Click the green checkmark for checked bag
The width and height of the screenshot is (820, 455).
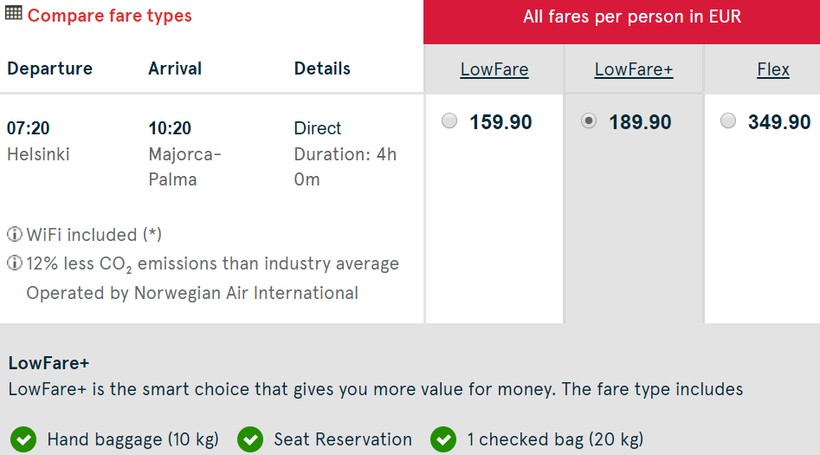[x=443, y=439]
